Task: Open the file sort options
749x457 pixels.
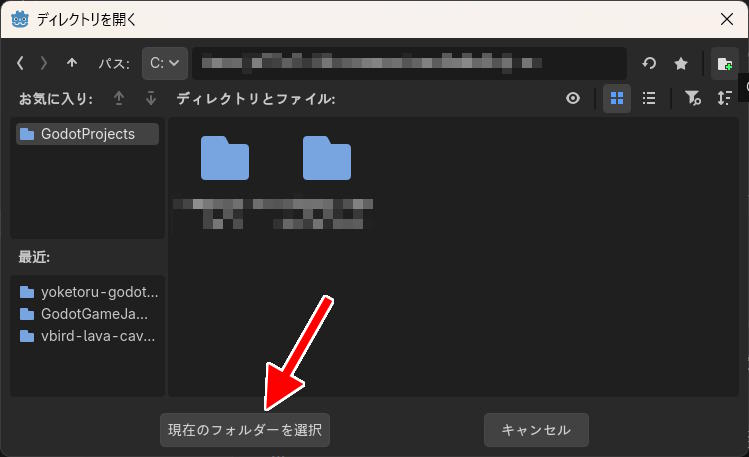Action: coord(725,98)
